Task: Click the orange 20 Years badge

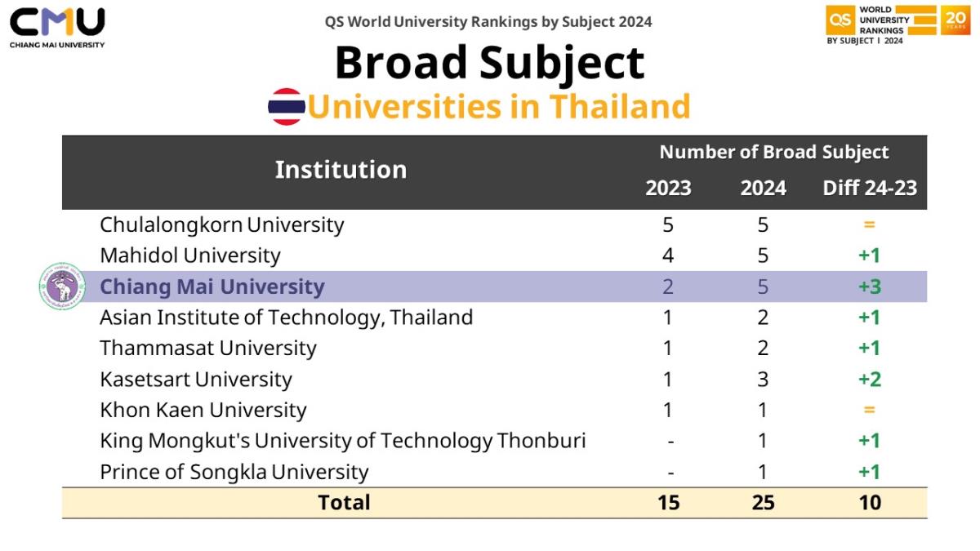Action: [955, 20]
